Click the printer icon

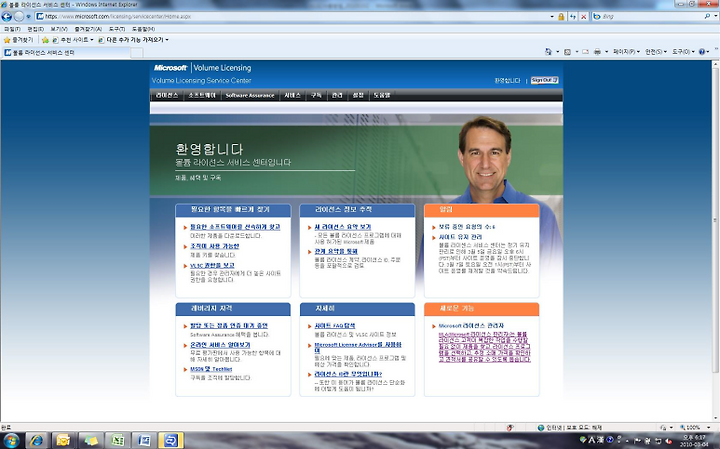coord(597,52)
